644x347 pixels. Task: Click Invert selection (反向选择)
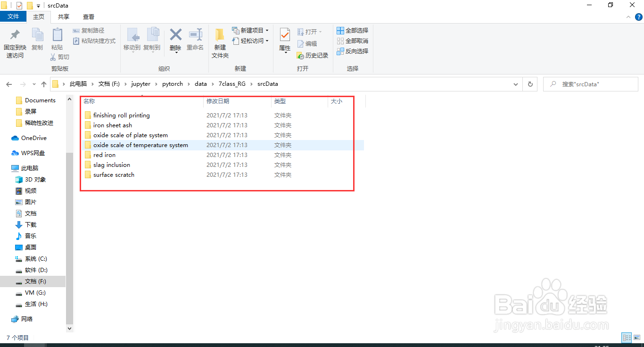[x=352, y=51]
